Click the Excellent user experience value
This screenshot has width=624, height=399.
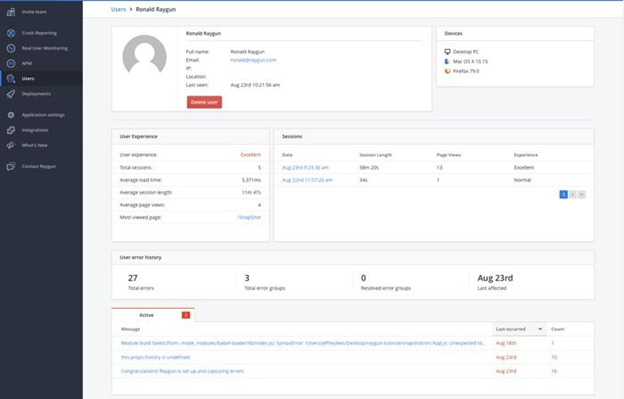point(251,155)
